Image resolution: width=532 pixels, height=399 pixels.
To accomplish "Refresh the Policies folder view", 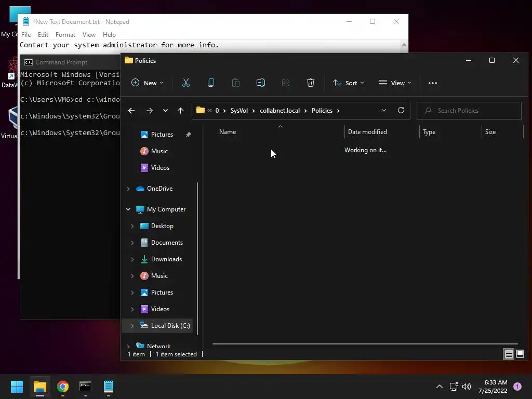I will click(x=401, y=110).
